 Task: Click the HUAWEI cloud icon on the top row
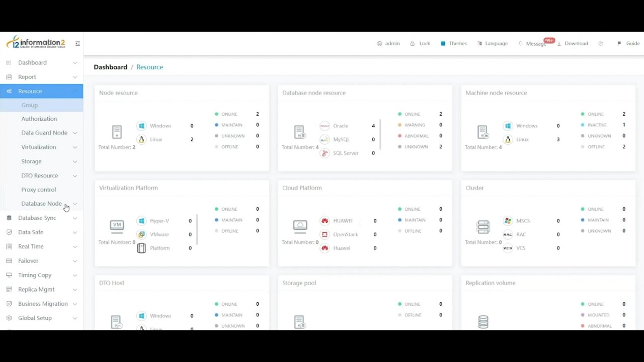325,221
